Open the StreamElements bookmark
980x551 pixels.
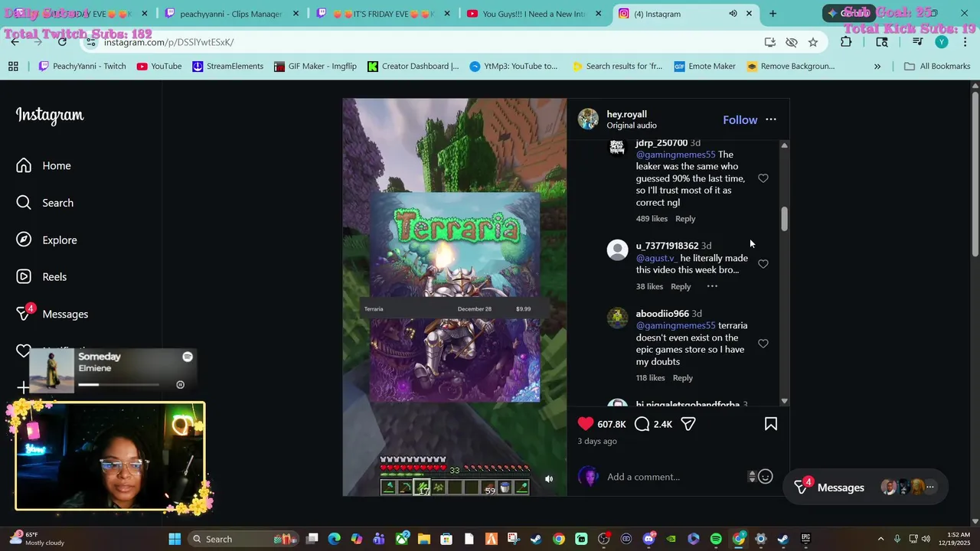point(227,67)
